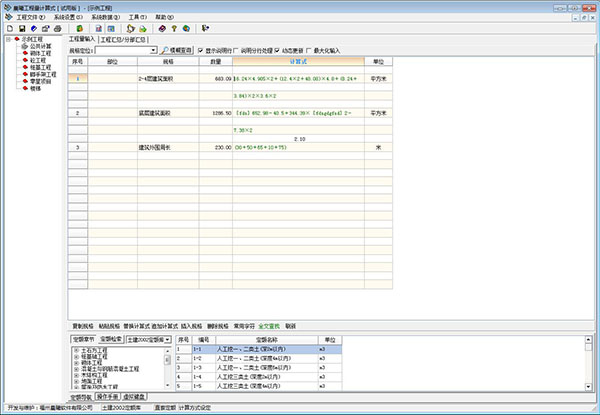Toggle the 显示说明行 checkbox

click(x=201, y=50)
